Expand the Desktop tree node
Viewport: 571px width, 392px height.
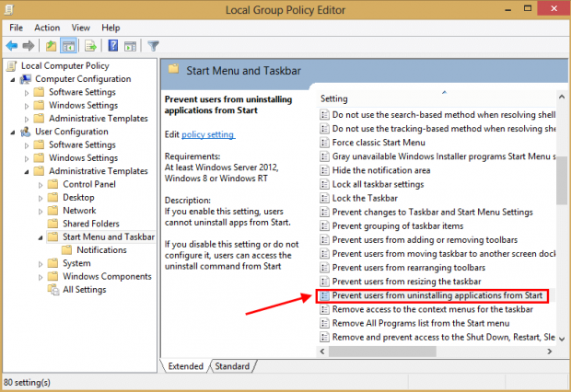[41, 198]
